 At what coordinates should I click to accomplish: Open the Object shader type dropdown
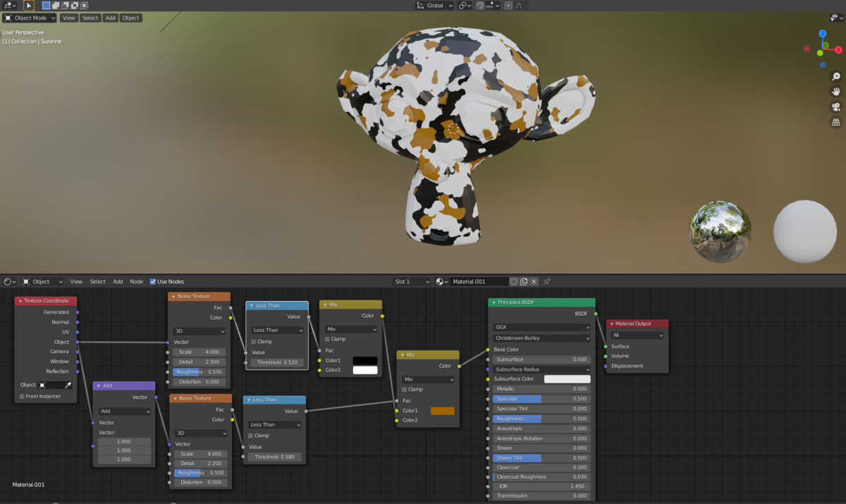coord(42,281)
